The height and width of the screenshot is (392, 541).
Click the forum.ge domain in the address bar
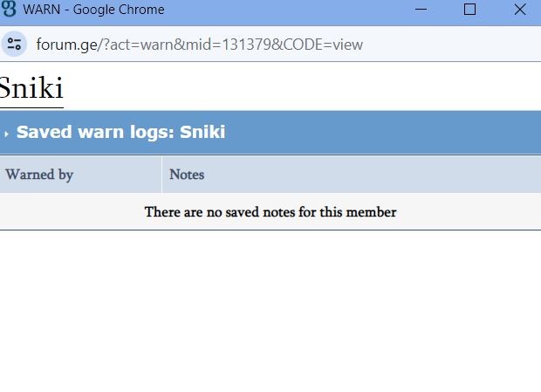click(x=65, y=45)
